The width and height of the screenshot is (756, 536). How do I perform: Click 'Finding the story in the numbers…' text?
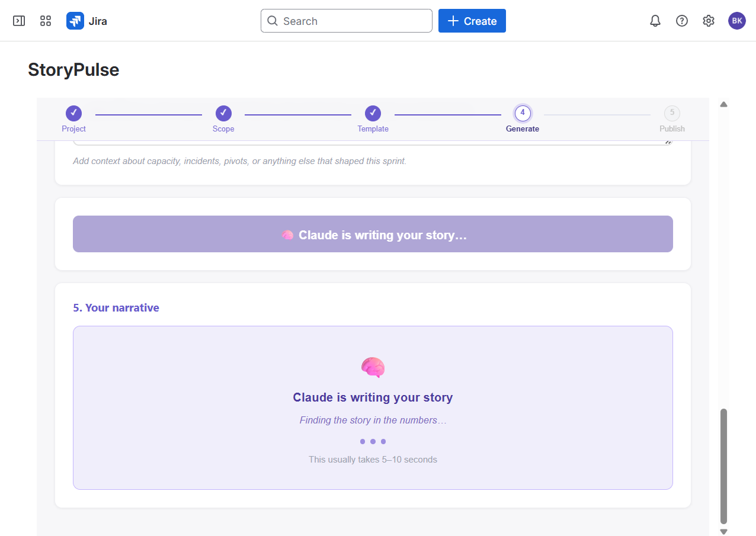pyautogui.click(x=373, y=420)
